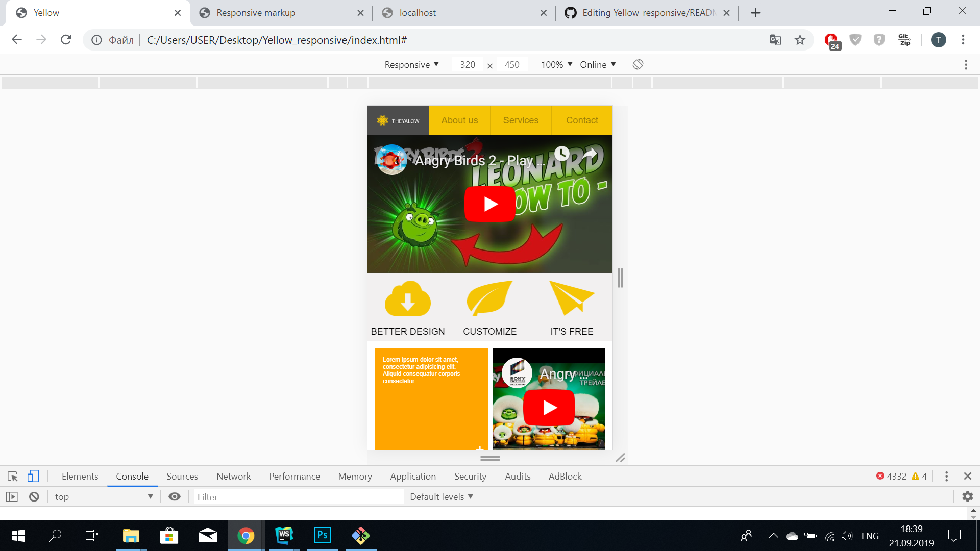
Task: Open the AdBlock extension with badge 24
Action: pyautogui.click(x=832, y=41)
